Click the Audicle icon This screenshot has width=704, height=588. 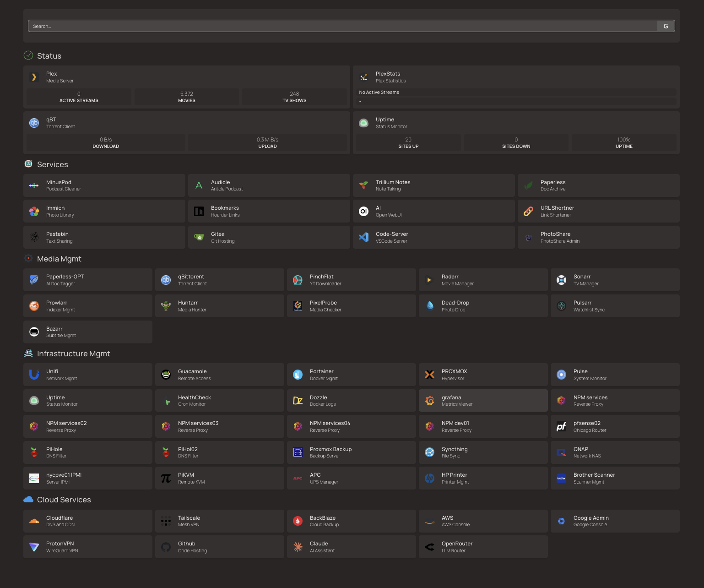pos(199,185)
